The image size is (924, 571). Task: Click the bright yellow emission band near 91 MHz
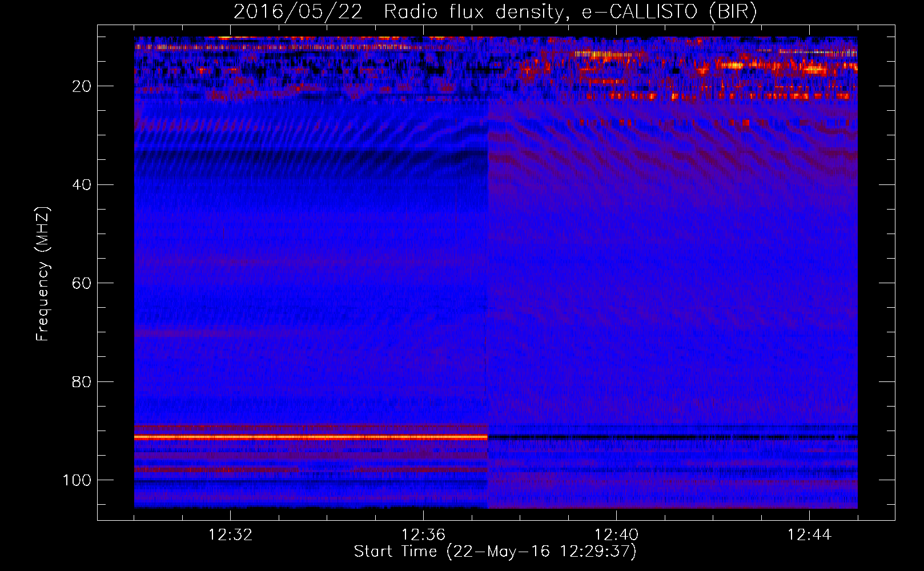(x=311, y=437)
